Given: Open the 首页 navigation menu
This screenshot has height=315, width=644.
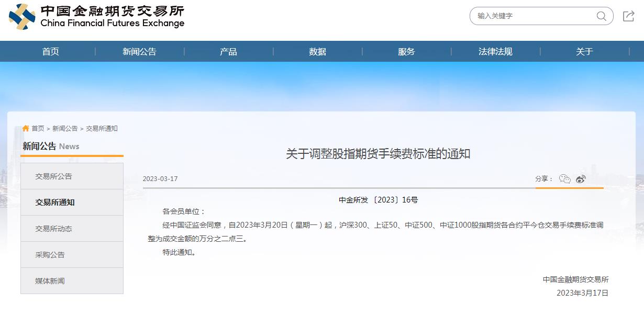Looking at the screenshot, I should coord(51,51).
